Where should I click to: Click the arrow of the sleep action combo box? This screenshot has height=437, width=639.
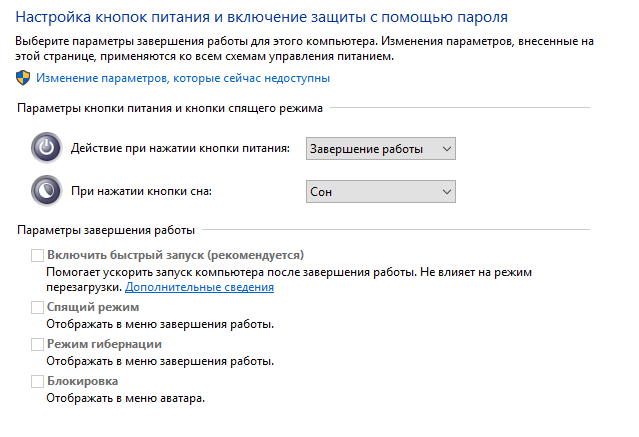[x=446, y=190]
